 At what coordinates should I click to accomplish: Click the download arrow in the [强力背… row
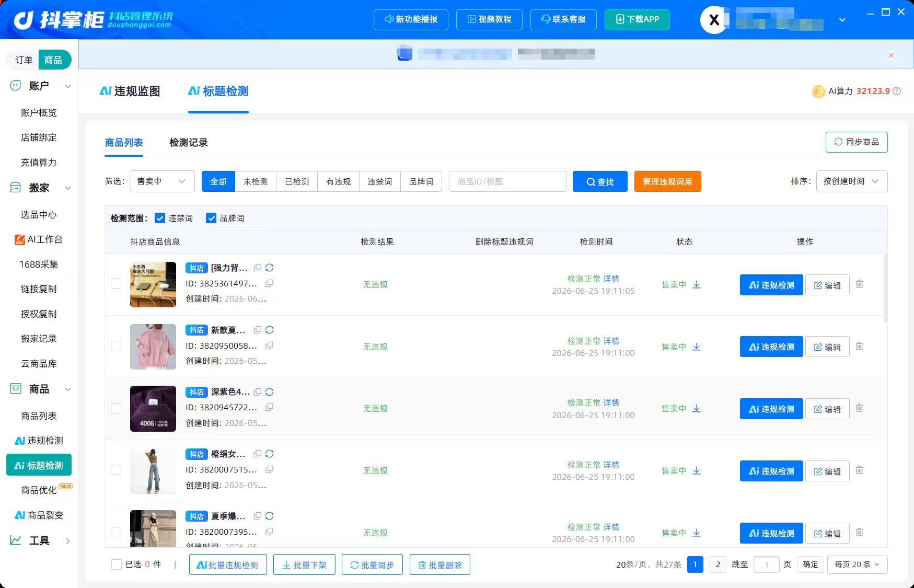pyautogui.click(x=696, y=284)
